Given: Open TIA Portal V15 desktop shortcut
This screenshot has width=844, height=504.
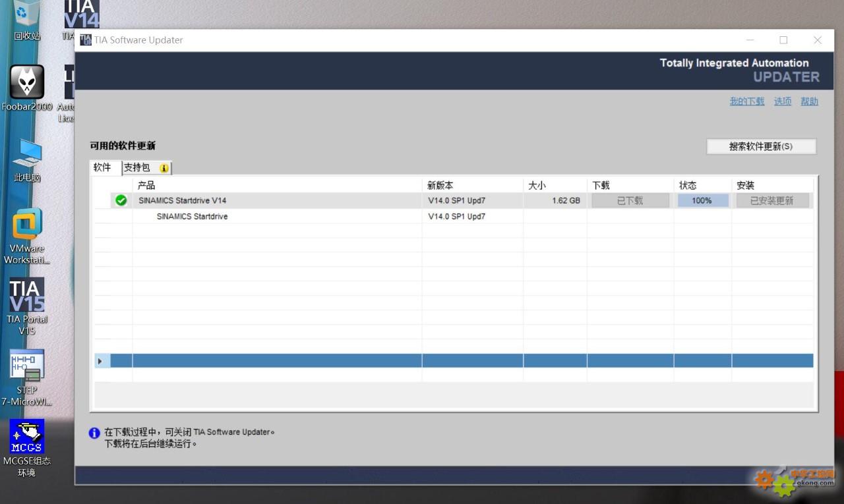Looking at the screenshot, I should point(27,306).
